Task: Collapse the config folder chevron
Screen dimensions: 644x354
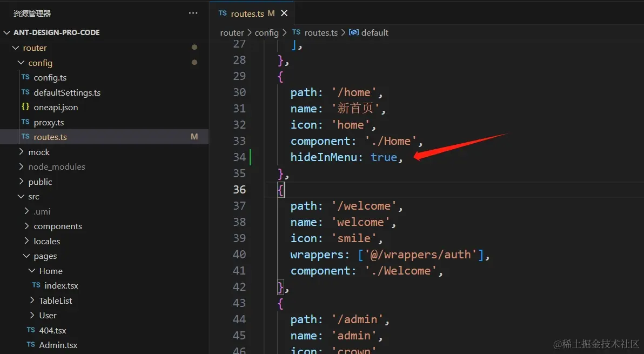Action: (21, 63)
